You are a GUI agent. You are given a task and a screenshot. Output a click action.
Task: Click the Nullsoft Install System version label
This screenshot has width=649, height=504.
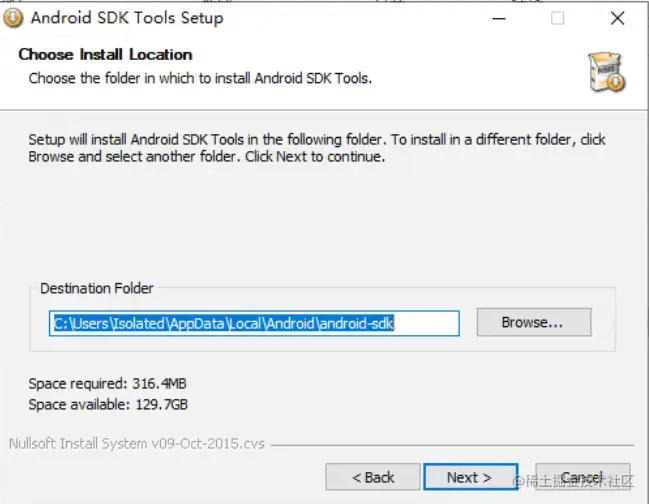(x=136, y=443)
